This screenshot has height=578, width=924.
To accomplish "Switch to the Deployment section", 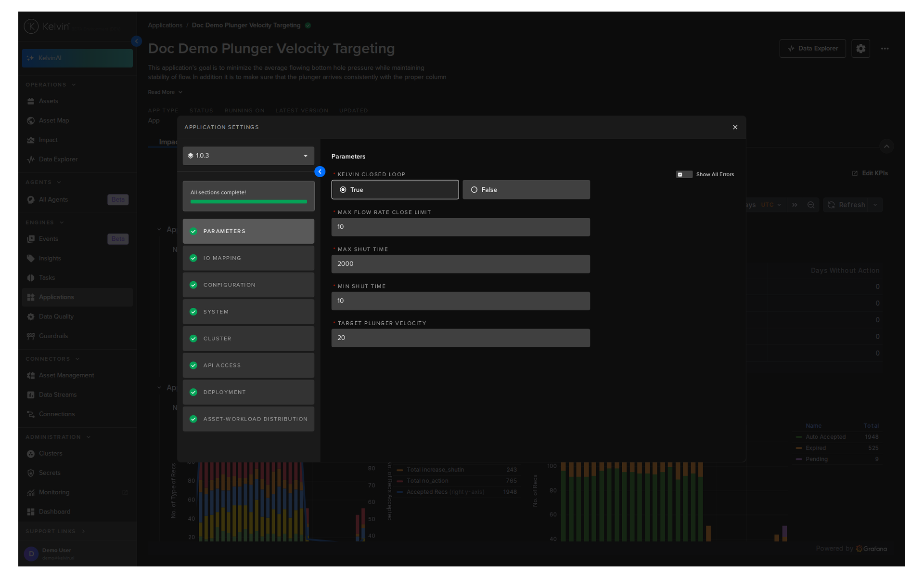I will (248, 392).
